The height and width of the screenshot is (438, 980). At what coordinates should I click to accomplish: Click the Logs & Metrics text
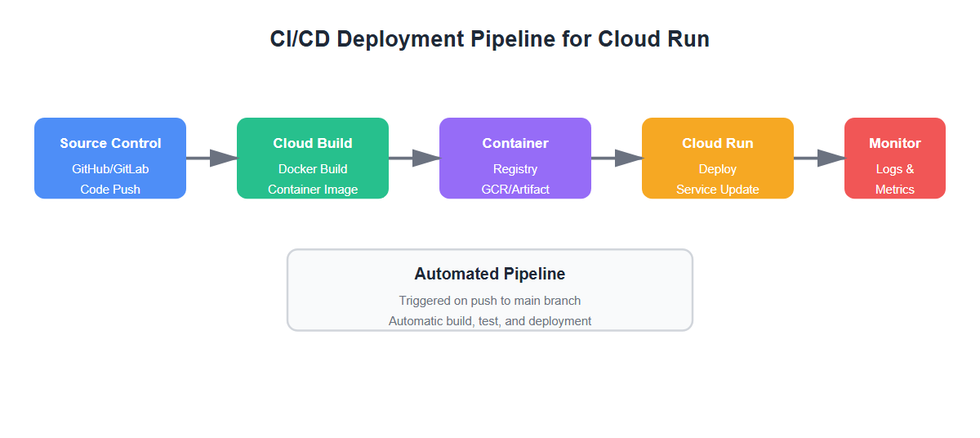pyautogui.click(x=895, y=179)
